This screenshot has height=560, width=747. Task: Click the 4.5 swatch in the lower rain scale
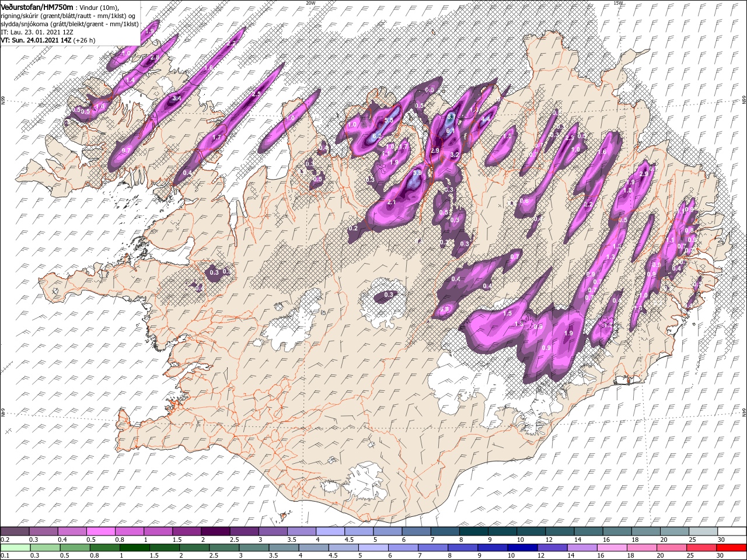343,548
